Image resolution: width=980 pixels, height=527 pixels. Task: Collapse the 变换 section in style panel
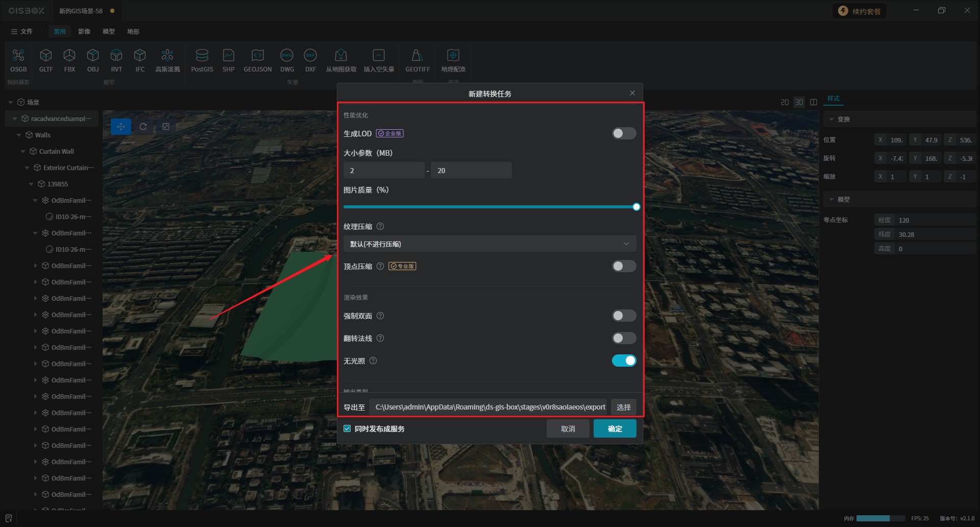pos(831,119)
